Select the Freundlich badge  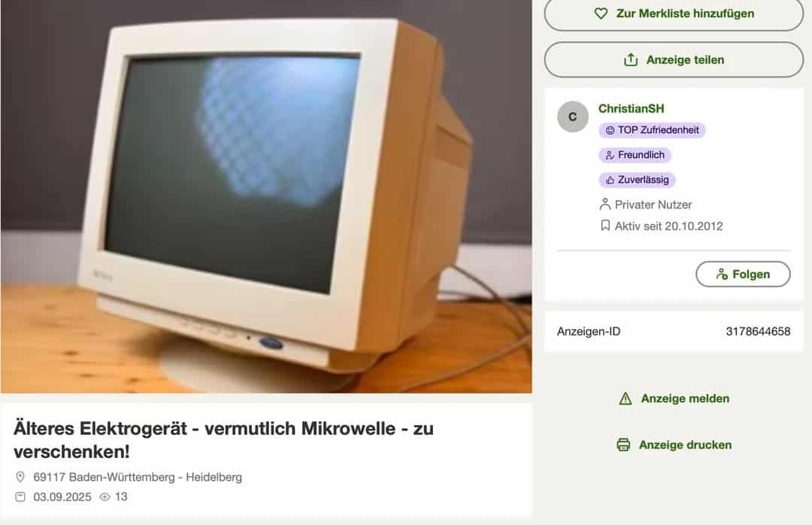(635, 155)
